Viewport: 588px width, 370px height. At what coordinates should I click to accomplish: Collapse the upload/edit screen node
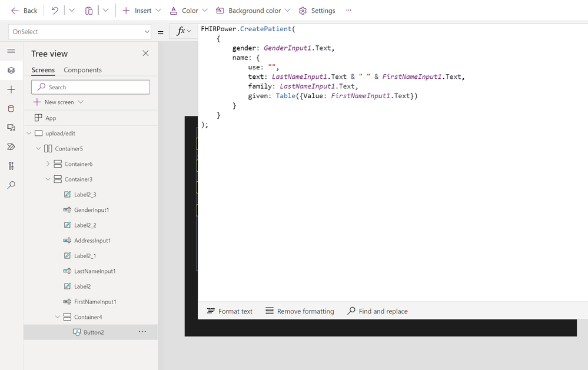point(29,134)
